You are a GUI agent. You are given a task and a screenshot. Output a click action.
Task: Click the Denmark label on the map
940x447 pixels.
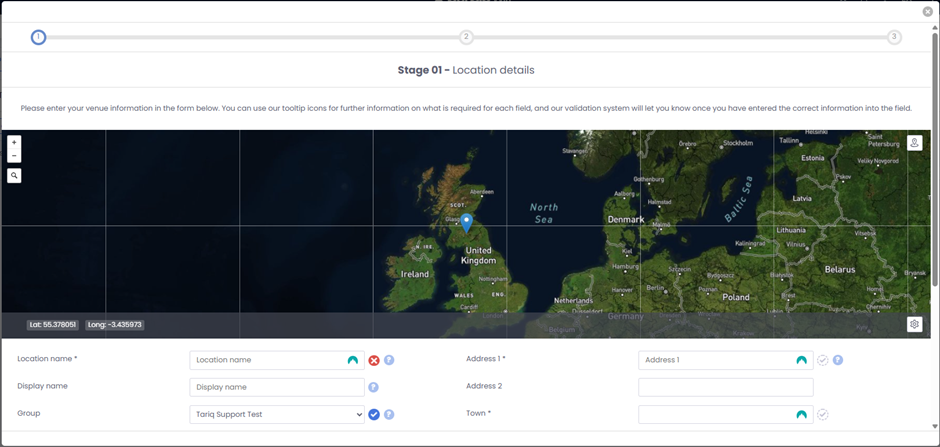pyautogui.click(x=626, y=220)
